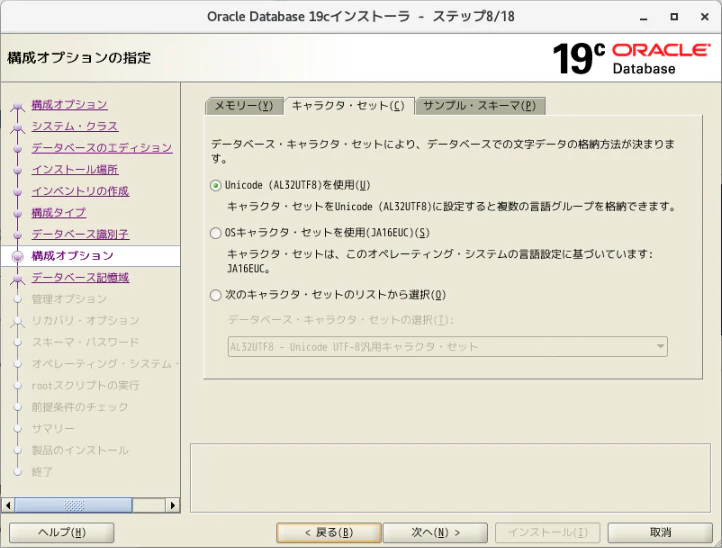Go to 構成タイプ step

[x=58, y=213]
